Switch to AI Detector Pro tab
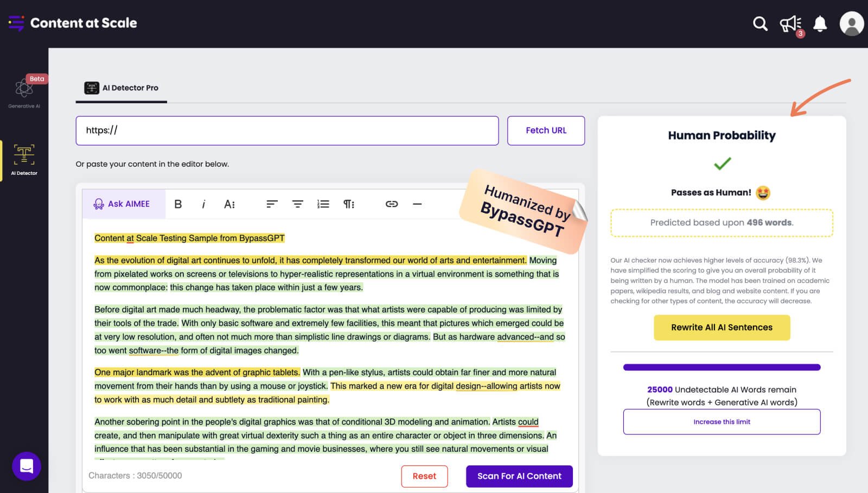 122,88
